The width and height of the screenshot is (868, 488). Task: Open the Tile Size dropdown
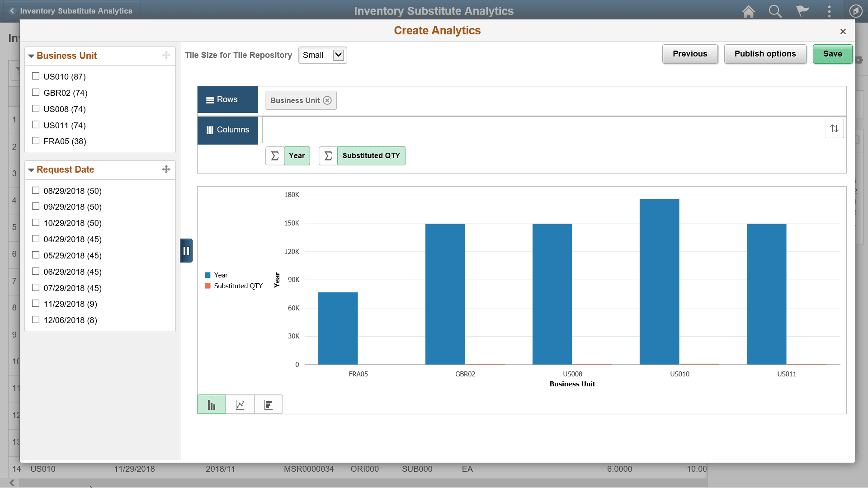click(322, 55)
